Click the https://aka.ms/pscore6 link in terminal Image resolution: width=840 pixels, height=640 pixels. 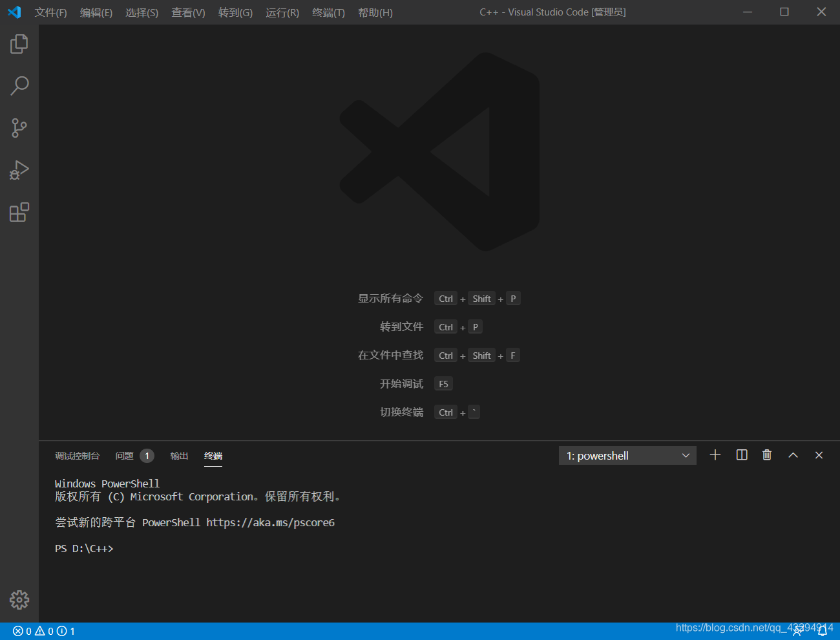coord(270,522)
